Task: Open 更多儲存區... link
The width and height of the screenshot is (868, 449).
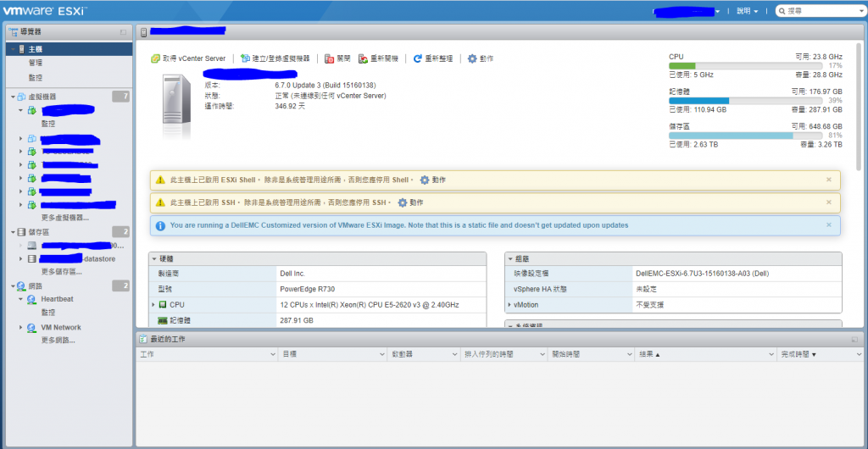Action: tap(62, 272)
